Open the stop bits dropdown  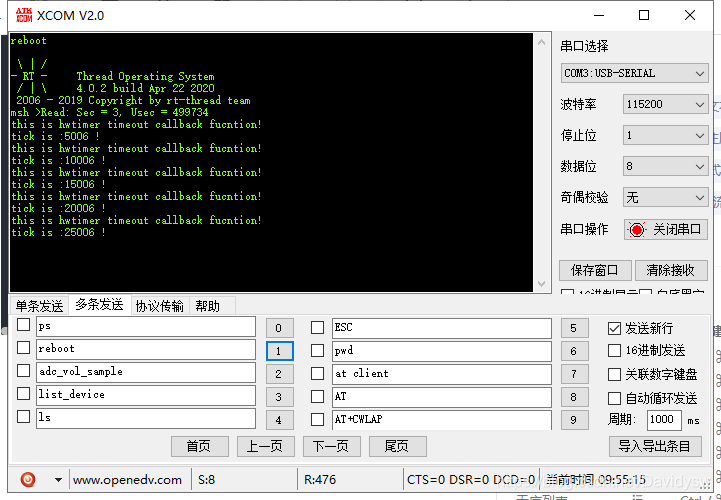[x=665, y=135]
